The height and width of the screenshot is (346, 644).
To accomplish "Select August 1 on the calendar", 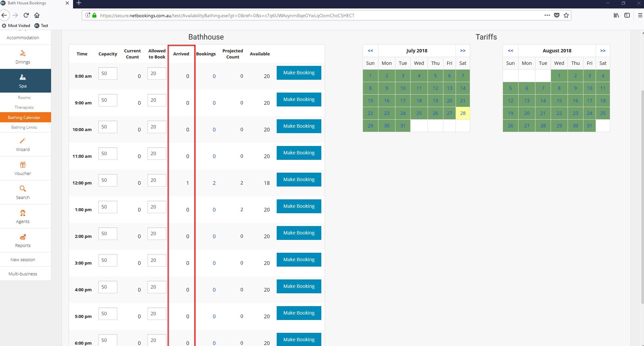I will (x=559, y=76).
